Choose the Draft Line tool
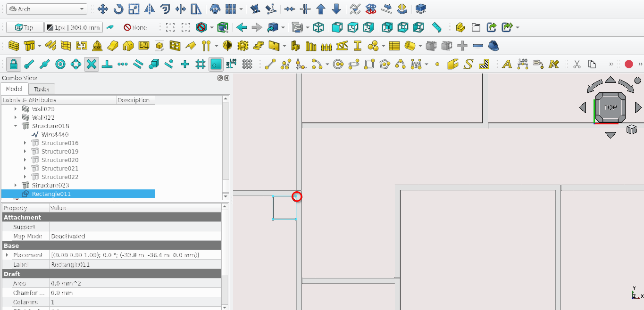This screenshot has width=644, height=310. point(270,64)
